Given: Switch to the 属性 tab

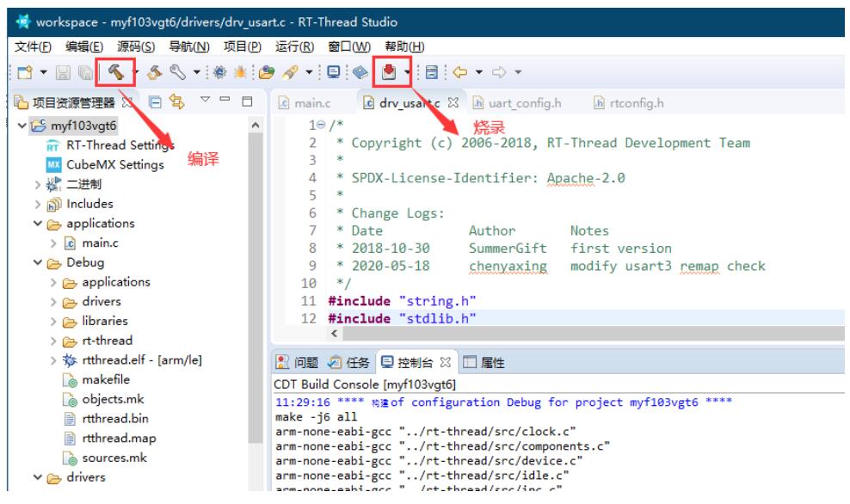Looking at the screenshot, I should click(x=484, y=362).
